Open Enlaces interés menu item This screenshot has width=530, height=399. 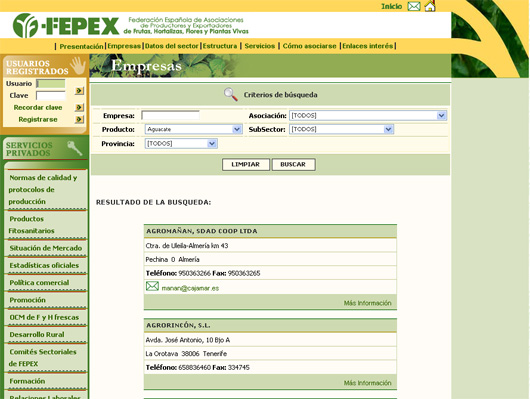[x=367, y=46]
